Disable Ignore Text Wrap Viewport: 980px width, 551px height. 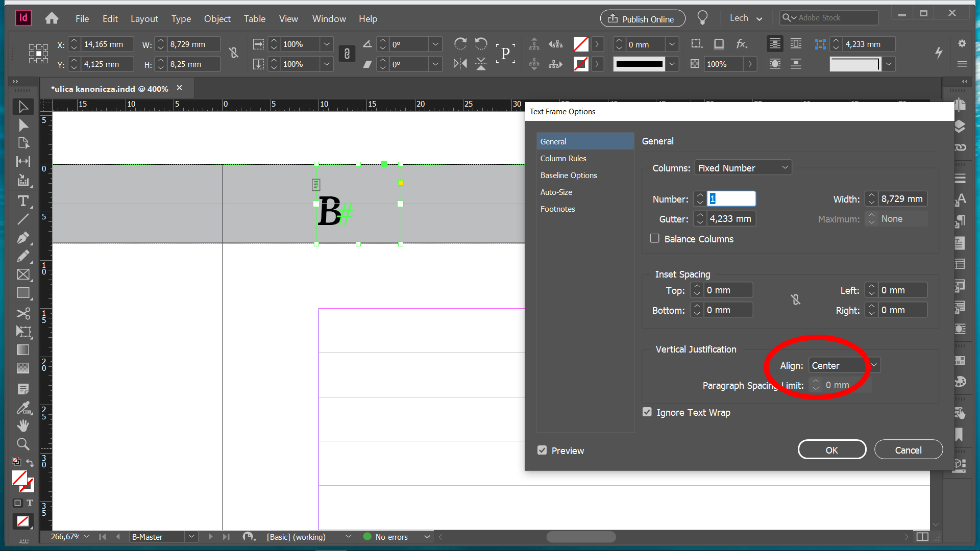pos(647,412)
